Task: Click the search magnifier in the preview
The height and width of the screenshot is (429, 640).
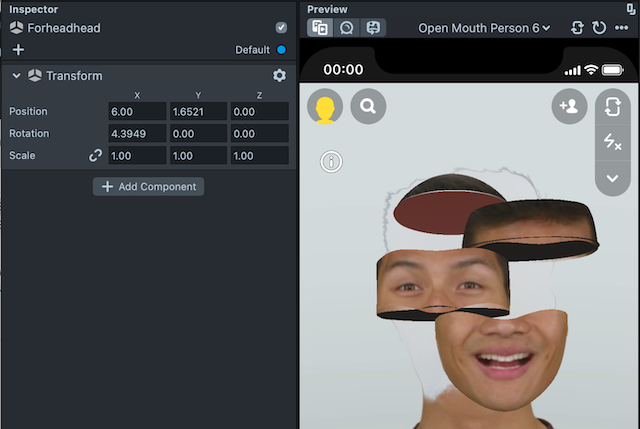Action: (368, 106)
